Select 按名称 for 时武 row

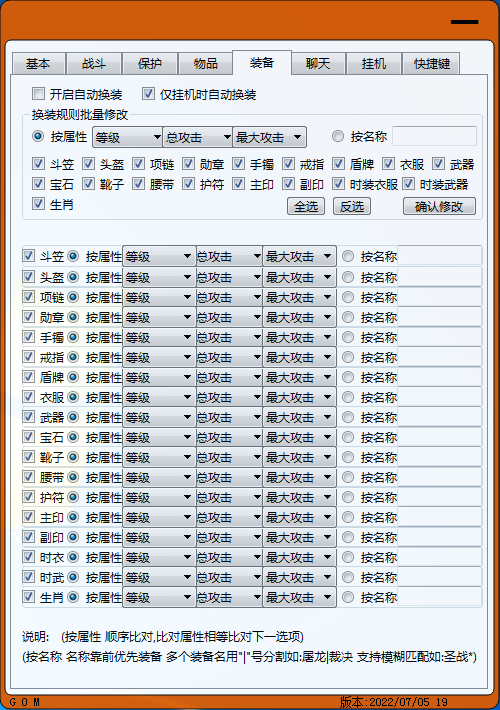coord(348,577)
